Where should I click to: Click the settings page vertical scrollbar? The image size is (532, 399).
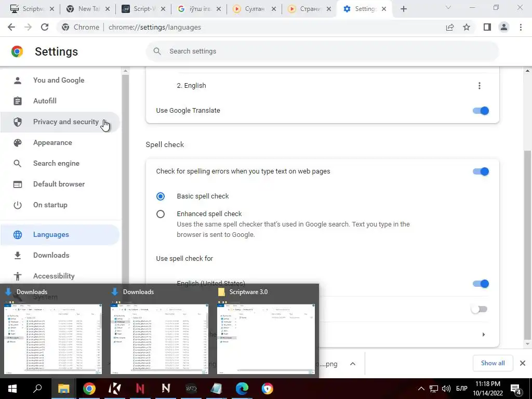527,244
